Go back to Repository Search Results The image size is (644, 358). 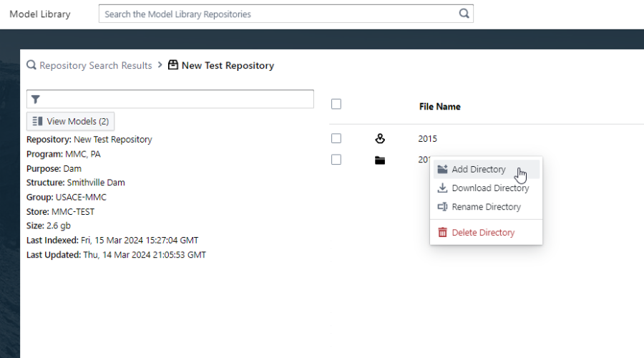[95, 65]
